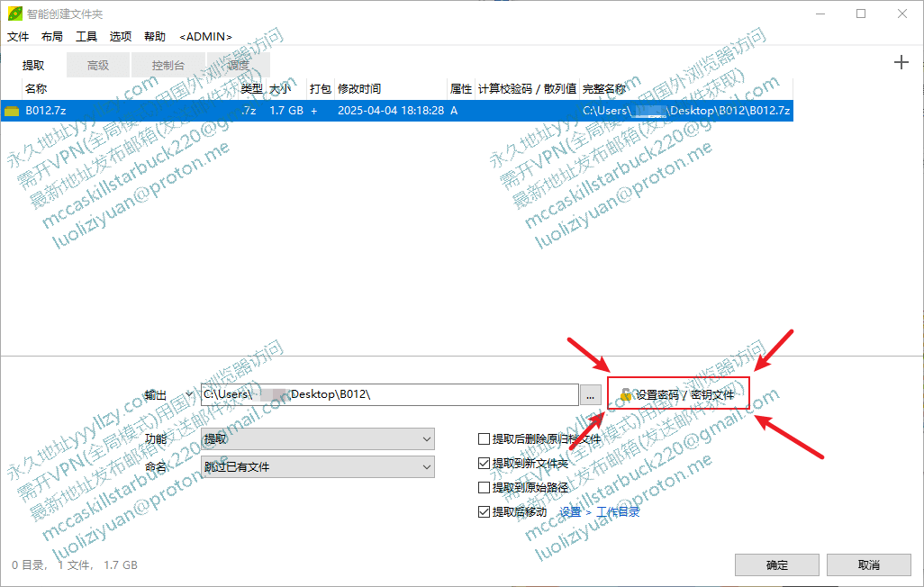Maximize the 智能创建文件夹 window
Image resolution: width=924 pixels, height=587 pixels.
[x=861, y=14]
